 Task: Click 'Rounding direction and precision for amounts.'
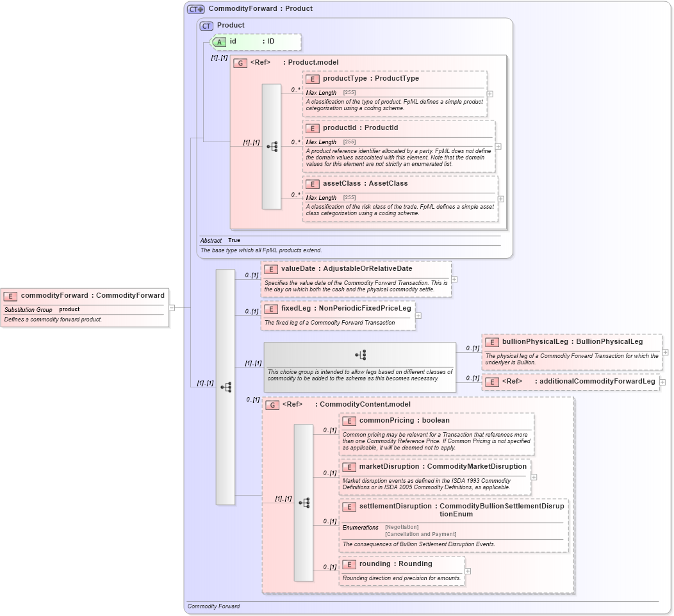click(x=402, y=578)
